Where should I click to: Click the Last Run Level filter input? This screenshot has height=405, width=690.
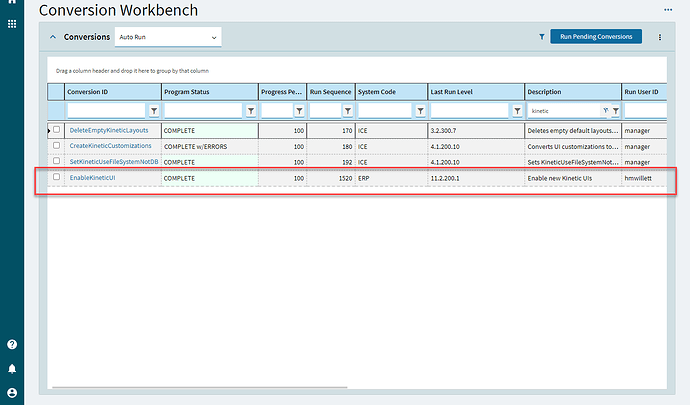click(x=470, y=111)
